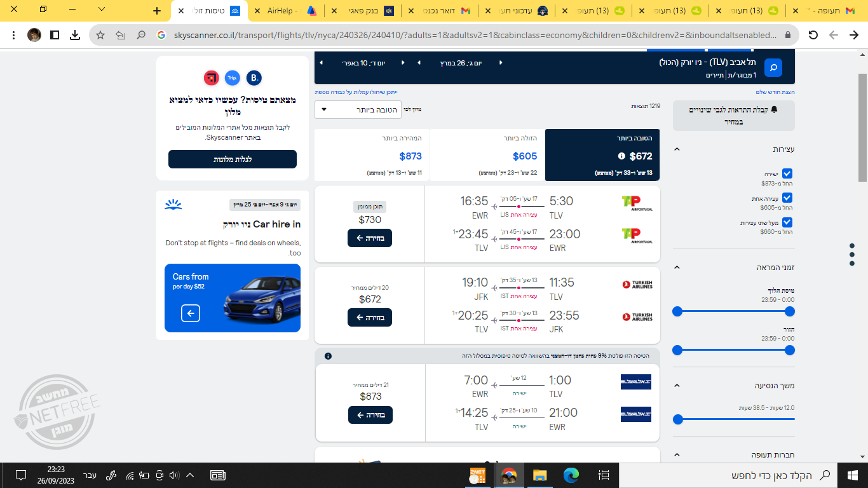
Task: Click the discover hotels (לגלות מלונות) button
Action: 233,159
